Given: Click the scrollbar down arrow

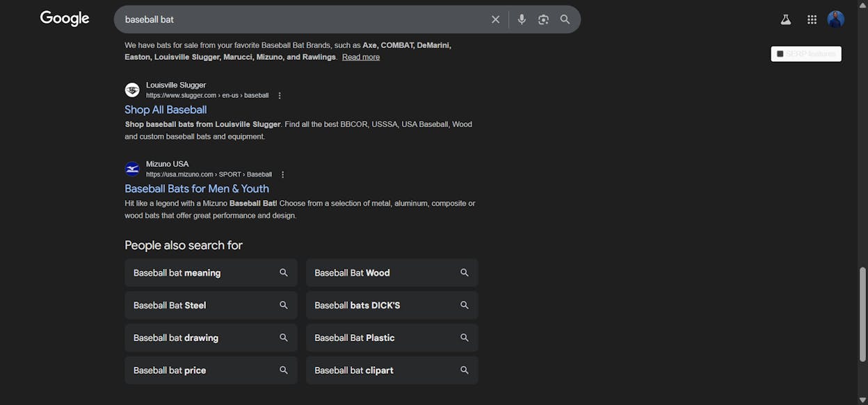Looking at the screenshot, I should pos(862,399).
